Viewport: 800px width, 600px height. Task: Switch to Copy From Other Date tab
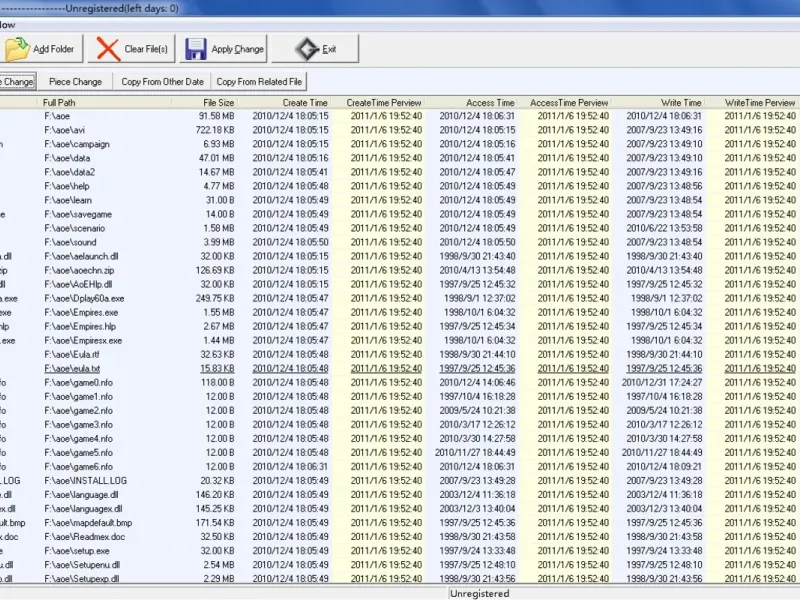point(162,82)
